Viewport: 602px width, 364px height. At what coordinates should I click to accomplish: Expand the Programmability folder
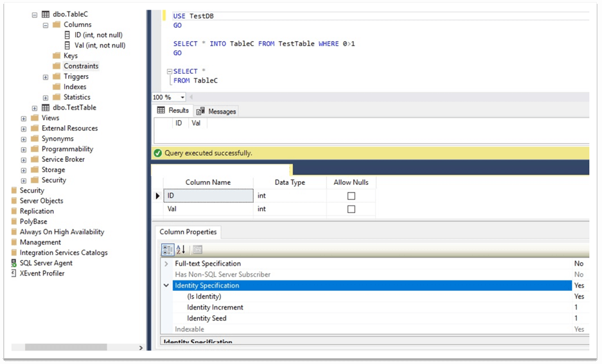pos(24,150)
